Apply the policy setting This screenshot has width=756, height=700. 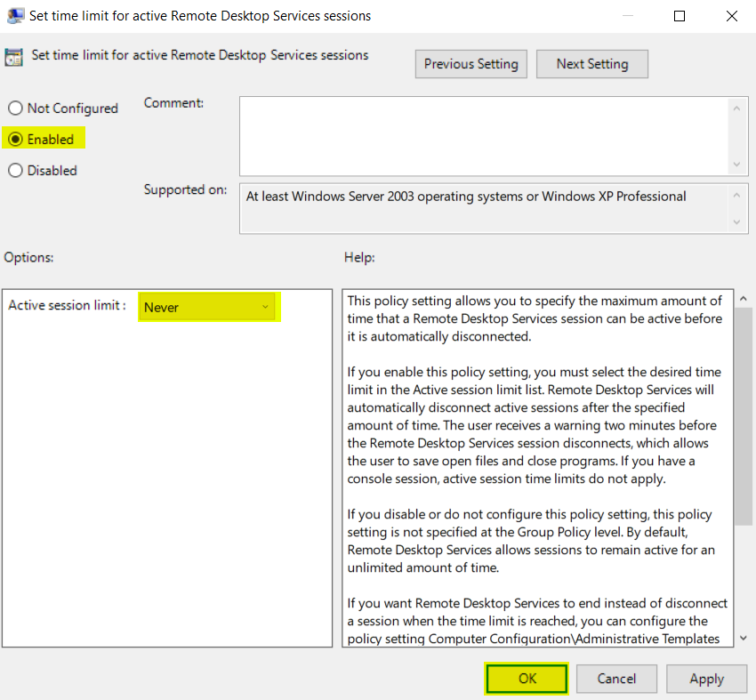tap(706, 679)
